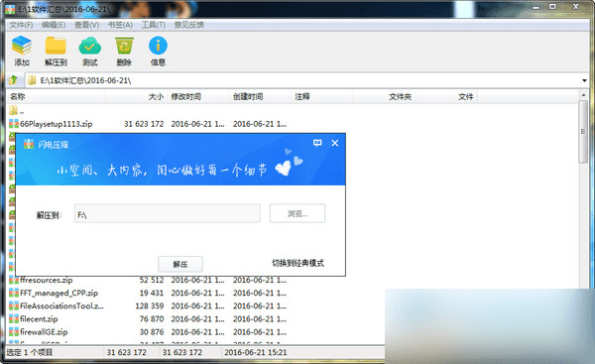Click the 添加 (Add) toolbar icon
Image resolution: width=595 pixels, height=364 pixels.
[22, 46]
